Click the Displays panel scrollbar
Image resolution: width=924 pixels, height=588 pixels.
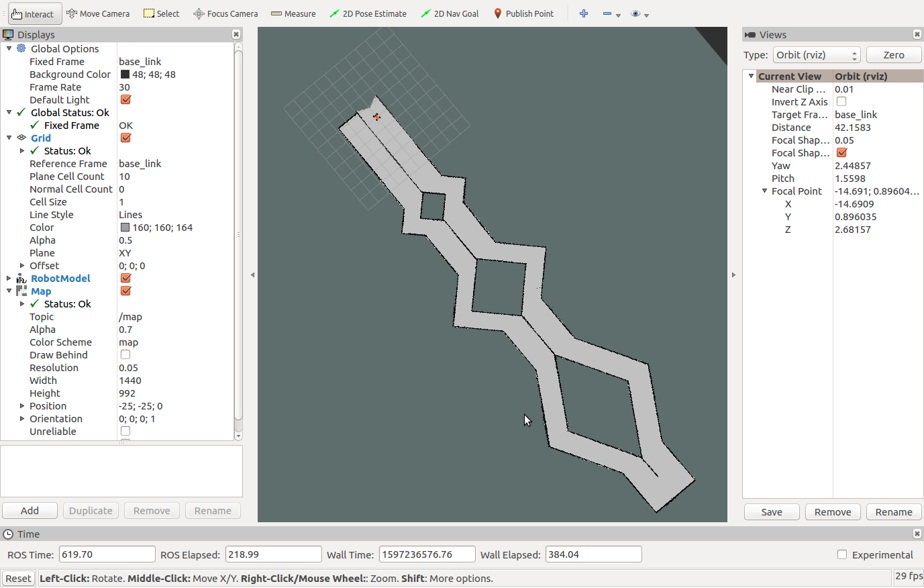[238, 235]
